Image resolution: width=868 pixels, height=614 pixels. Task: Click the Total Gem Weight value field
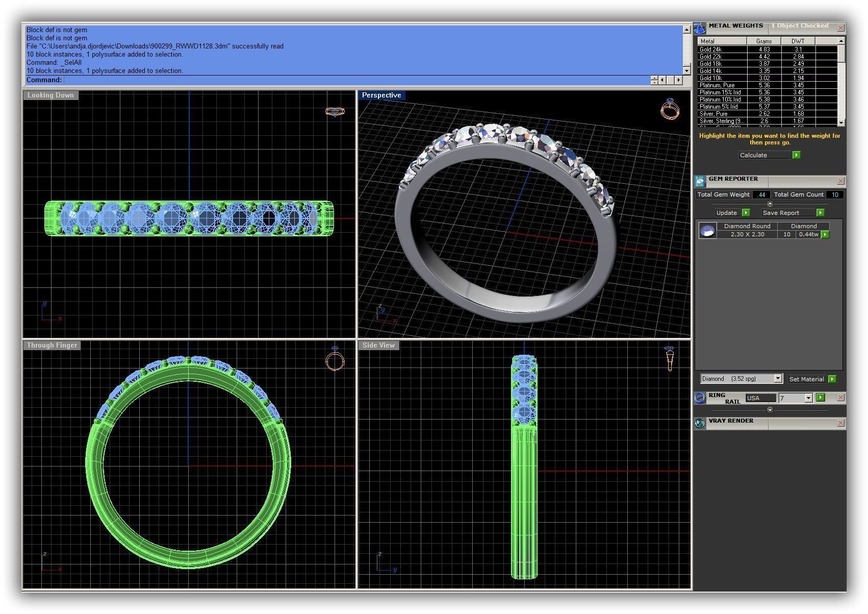(761, 194)
